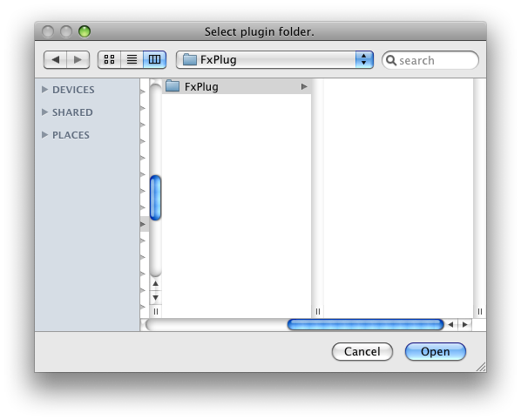Click the highlighted row arrow in first column
The height and width of the screenshot is (420, 521).
[x=143, y=224]
